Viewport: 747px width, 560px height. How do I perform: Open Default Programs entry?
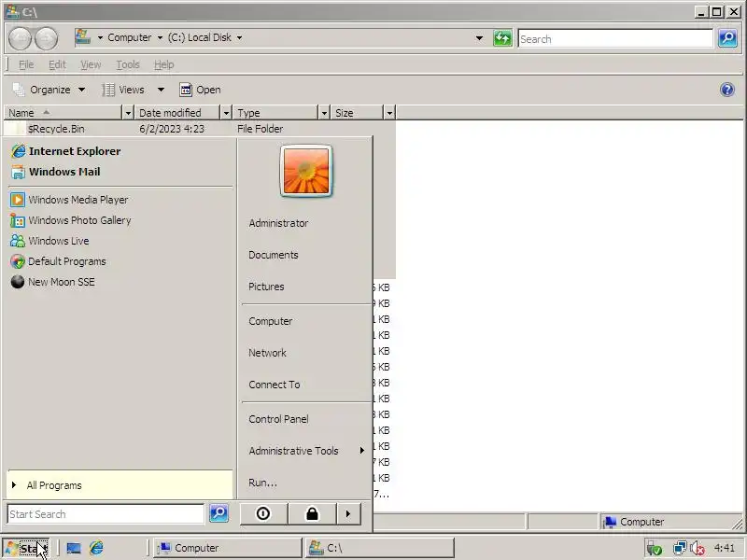point(58,261)
